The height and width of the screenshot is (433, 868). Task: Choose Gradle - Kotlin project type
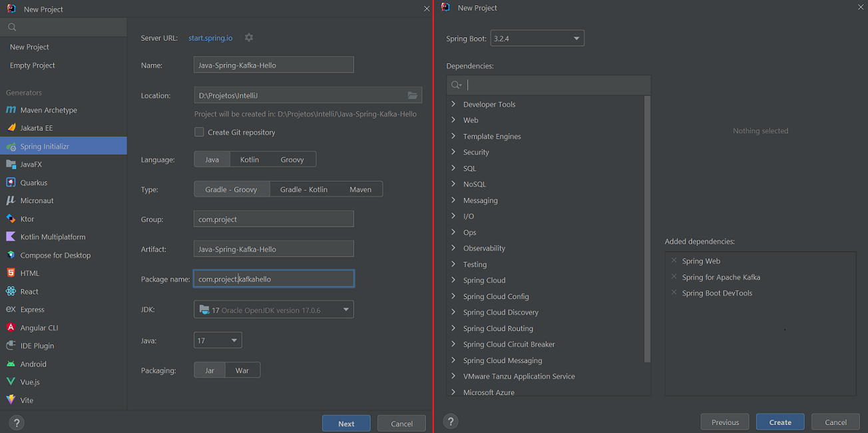coord(304,189)
